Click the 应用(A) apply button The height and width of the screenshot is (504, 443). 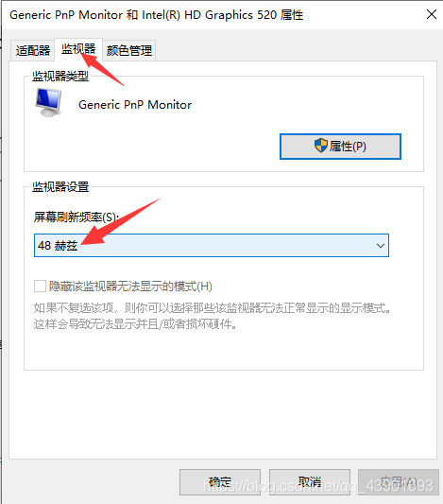(x=399, y=482)
